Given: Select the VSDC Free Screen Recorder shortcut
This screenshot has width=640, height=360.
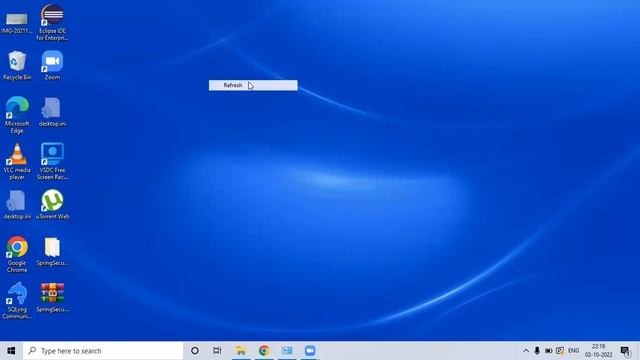Looking at the screenshot, I should point(52,162).
